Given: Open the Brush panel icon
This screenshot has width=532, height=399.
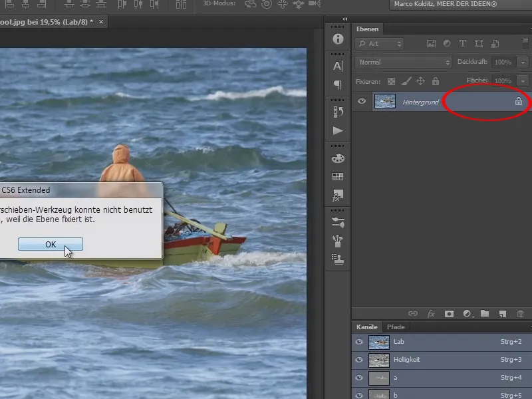Looking at the screenshot, I should coord(338,223).
